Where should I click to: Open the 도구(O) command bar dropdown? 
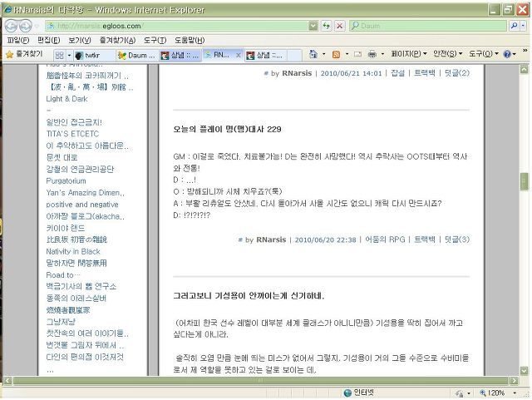[x=484, y=54]
